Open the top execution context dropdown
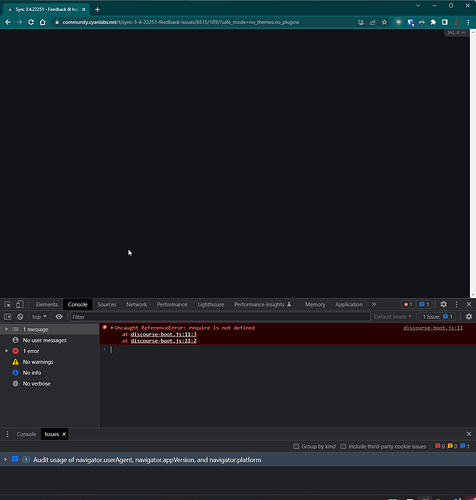The width and height of the screenshot is (476, 500). [x=39, y=317]
